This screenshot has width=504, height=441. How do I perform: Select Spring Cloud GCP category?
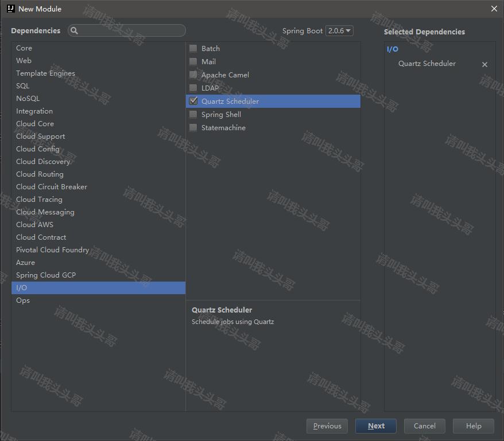click(x=98, y=275)
